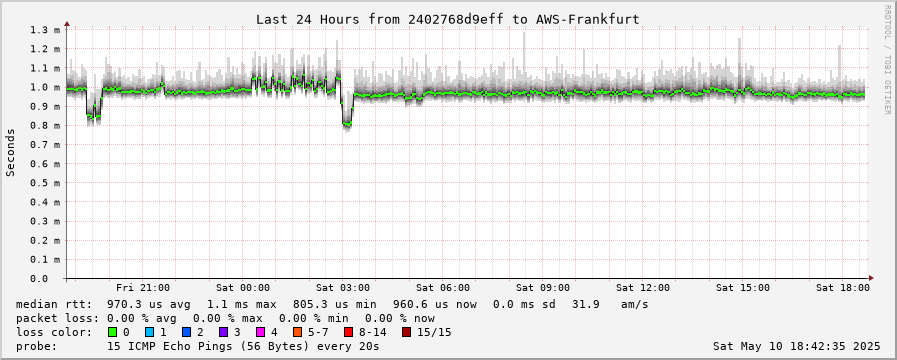This screenshot has width=897, height=360.
Task: Click the graph title mentioning AWS-Frankfurt
Action: click(x=447, y=19)
